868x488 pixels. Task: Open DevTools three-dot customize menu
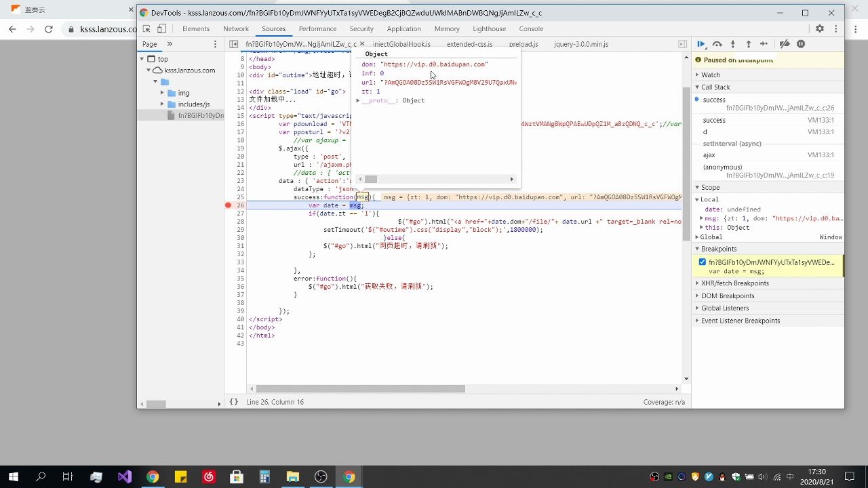pos(836,28)
